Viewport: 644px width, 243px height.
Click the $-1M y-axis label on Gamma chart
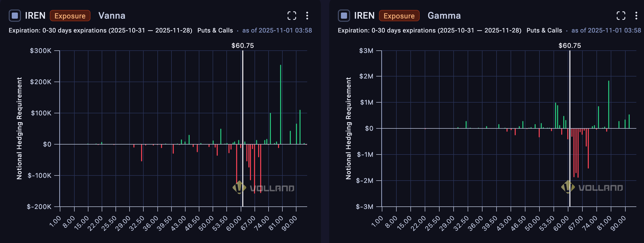(x=365, y=154)
